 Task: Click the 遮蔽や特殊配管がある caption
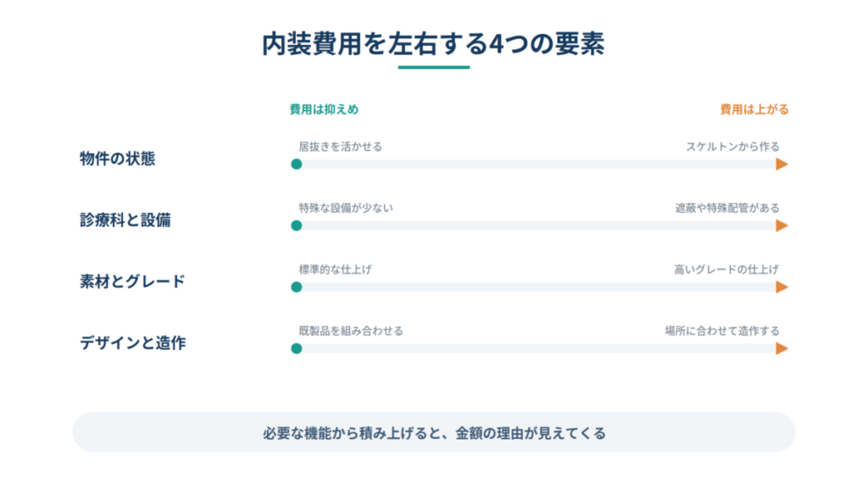(x=726, y=208)
